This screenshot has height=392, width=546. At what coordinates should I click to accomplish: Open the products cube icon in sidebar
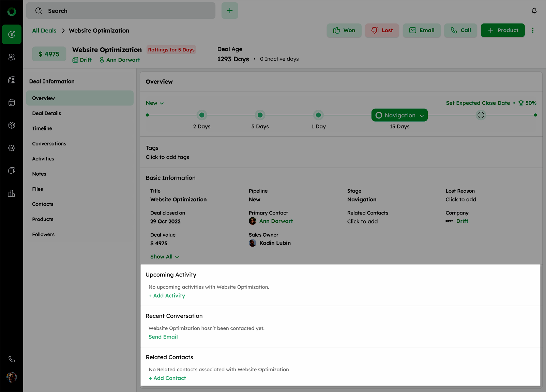12,125
